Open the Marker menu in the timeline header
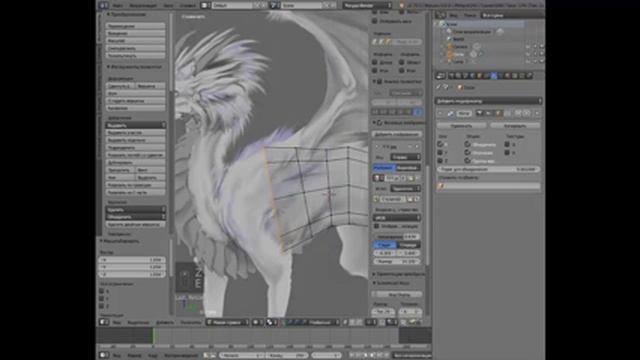The width and height of the screenshot is (640, 360). pyautogui.click(x=134, y=356)
